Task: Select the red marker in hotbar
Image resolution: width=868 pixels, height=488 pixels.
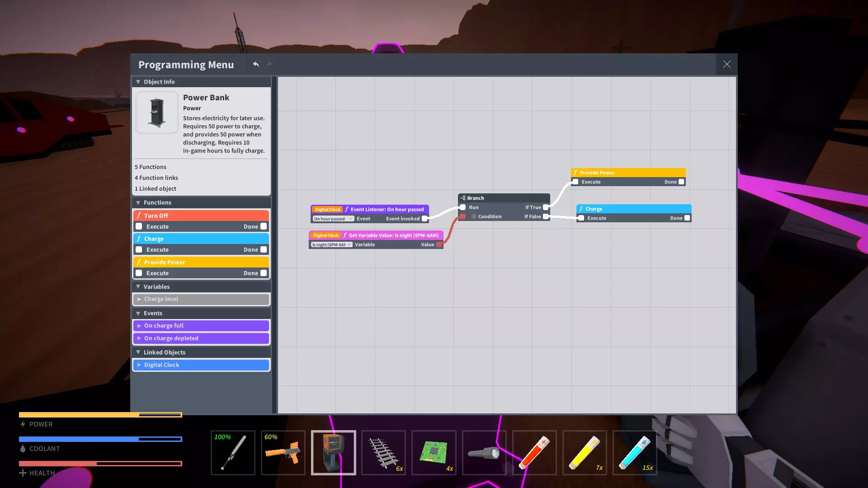Action: point(534,453)
